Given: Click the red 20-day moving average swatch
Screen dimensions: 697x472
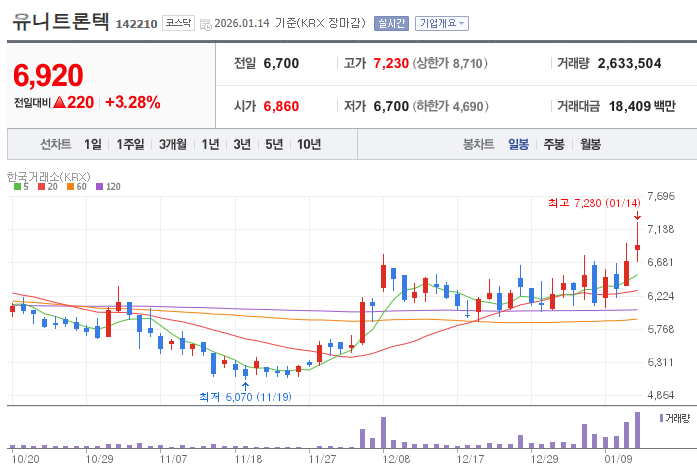Looking at the screenshot, I should [x=41, y=187].
